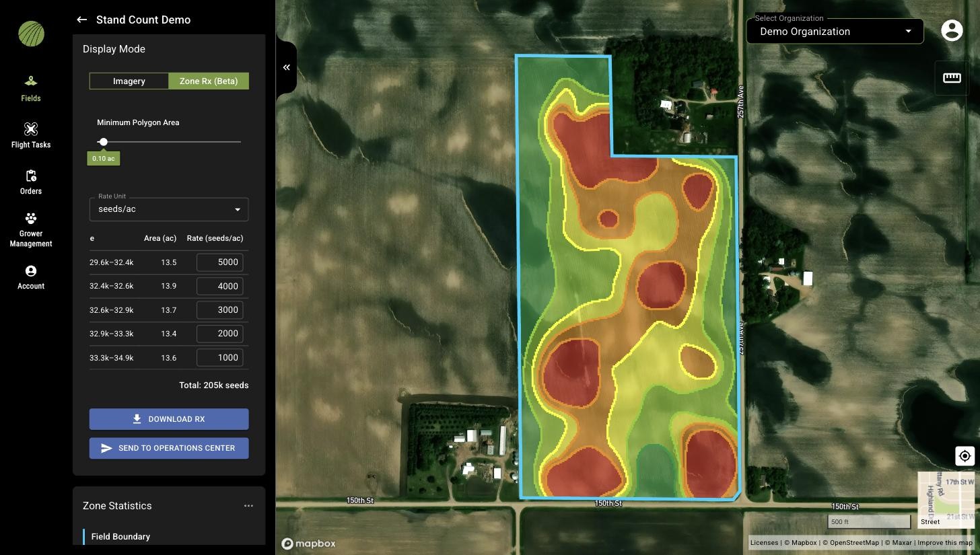
Task: Click the Total: 205k seeds text
Action: [x=213, y=385]
